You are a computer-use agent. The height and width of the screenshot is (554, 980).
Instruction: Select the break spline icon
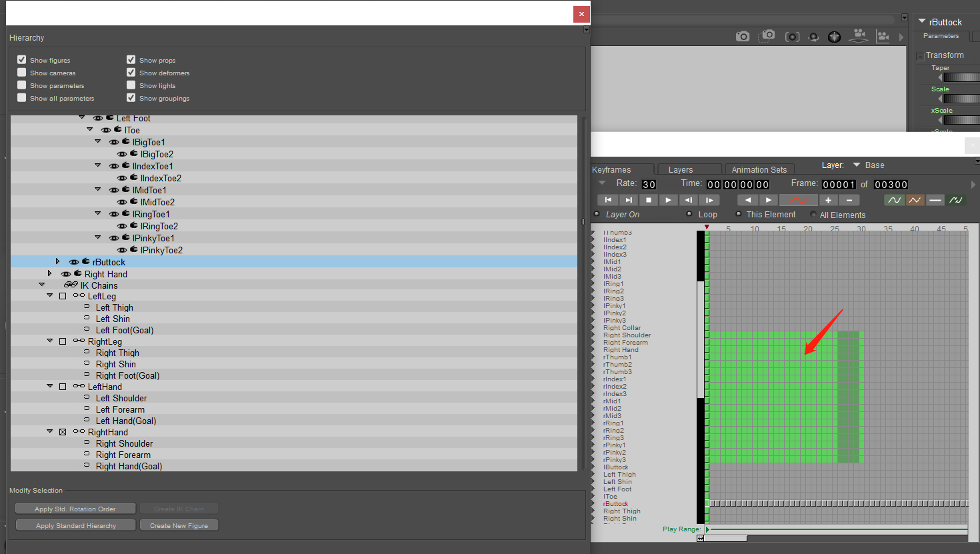point(955,199)
